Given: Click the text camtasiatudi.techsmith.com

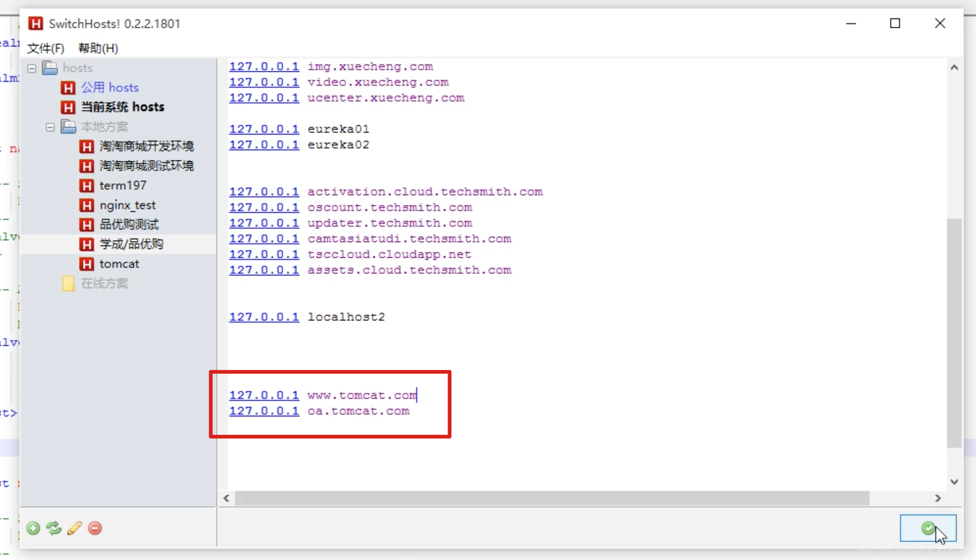Looking at the screenshot, I should tap(409, 239).
